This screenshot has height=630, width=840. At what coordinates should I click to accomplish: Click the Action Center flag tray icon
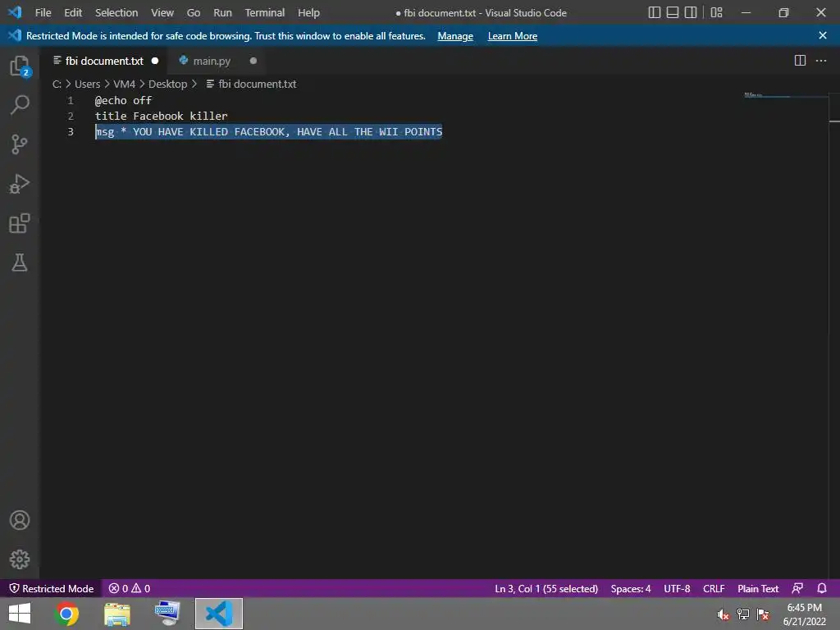[x=763, y=614]
